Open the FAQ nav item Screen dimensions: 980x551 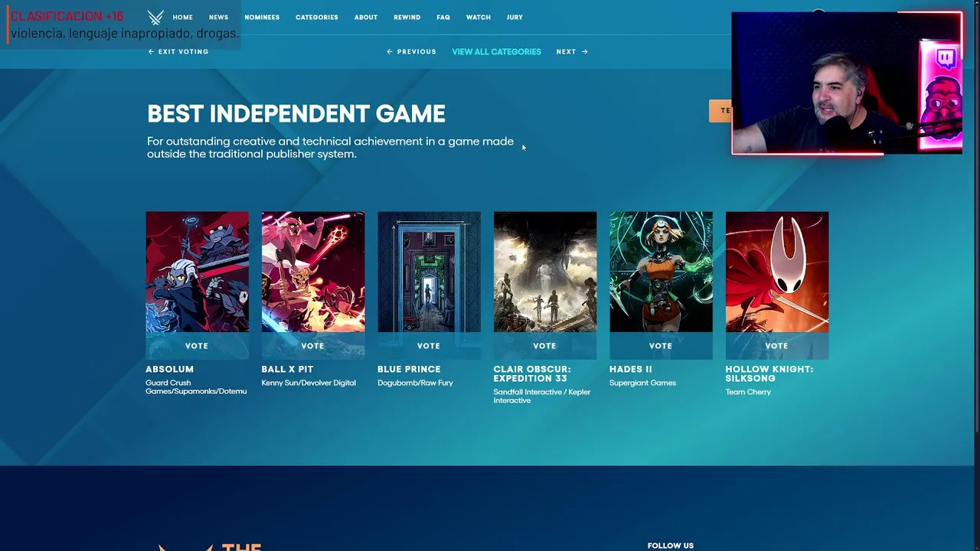pyautogui.click(x=443, y=17)
